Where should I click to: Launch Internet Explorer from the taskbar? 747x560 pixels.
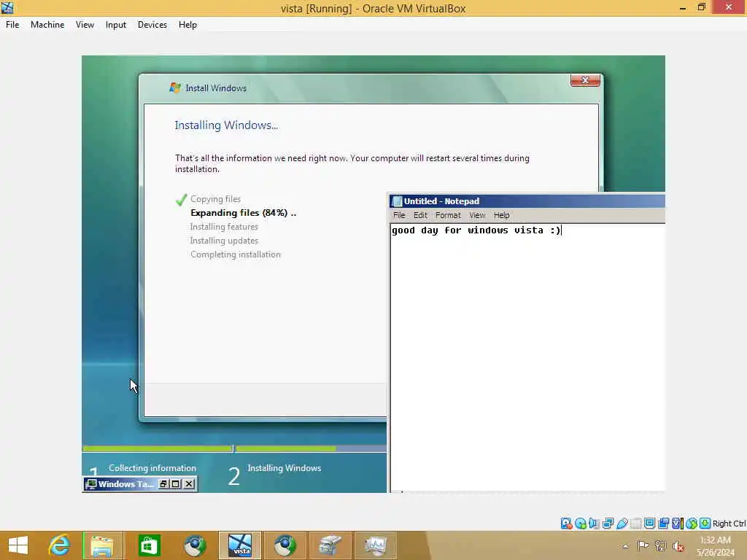pyautogui.click(x=60, y=545)
